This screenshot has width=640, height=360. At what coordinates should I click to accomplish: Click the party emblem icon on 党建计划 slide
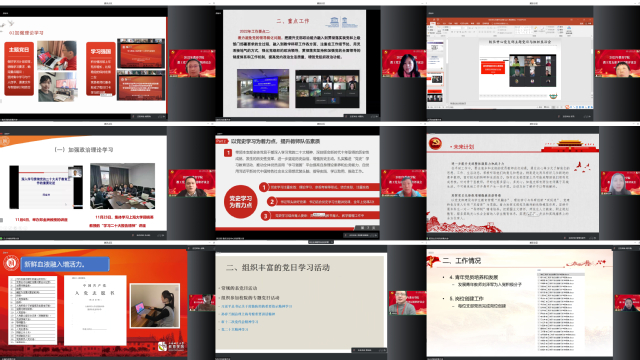pyautogui.click(x=435, y=143)
